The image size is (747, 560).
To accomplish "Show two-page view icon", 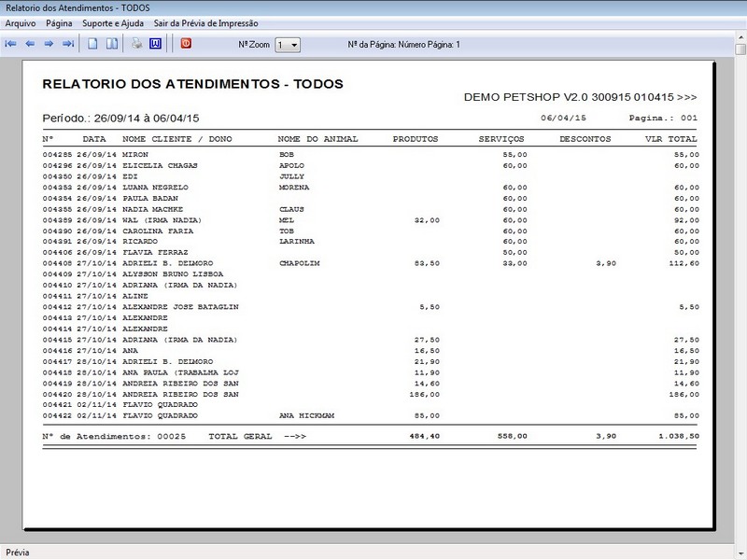I will pos(112,44).
